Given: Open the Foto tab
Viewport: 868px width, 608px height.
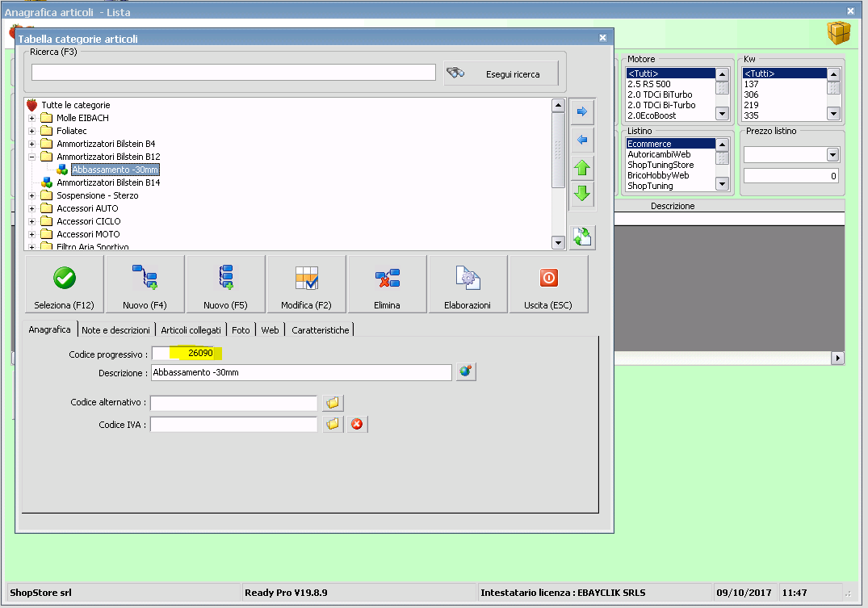Looking at the screenshot, I should [241, 330].
